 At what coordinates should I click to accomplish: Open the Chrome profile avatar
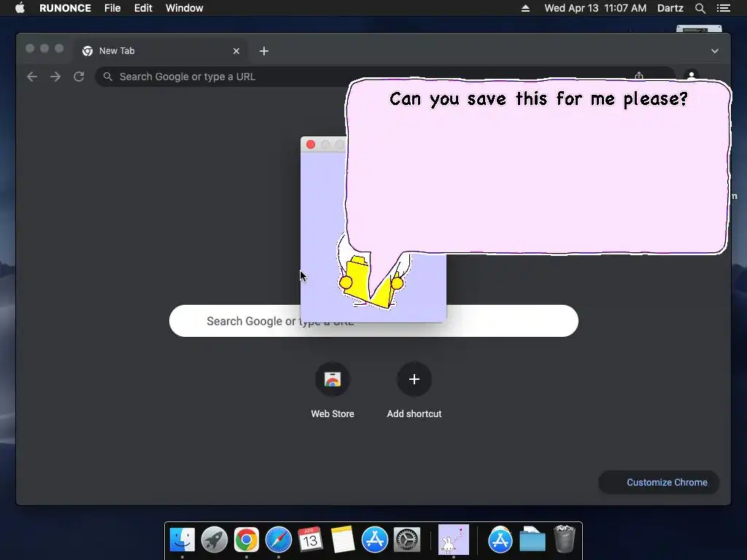pyautogui.click(x=692, y=74)
